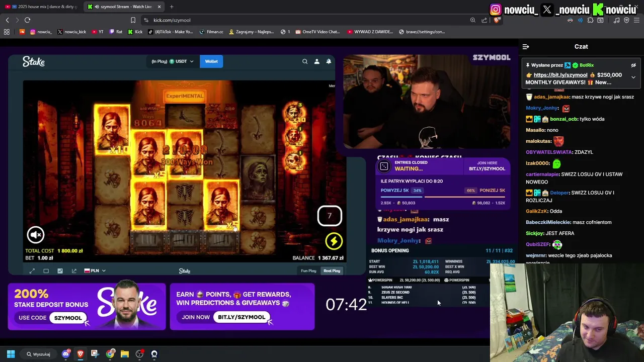Open a new browser tab

point(172,7)
